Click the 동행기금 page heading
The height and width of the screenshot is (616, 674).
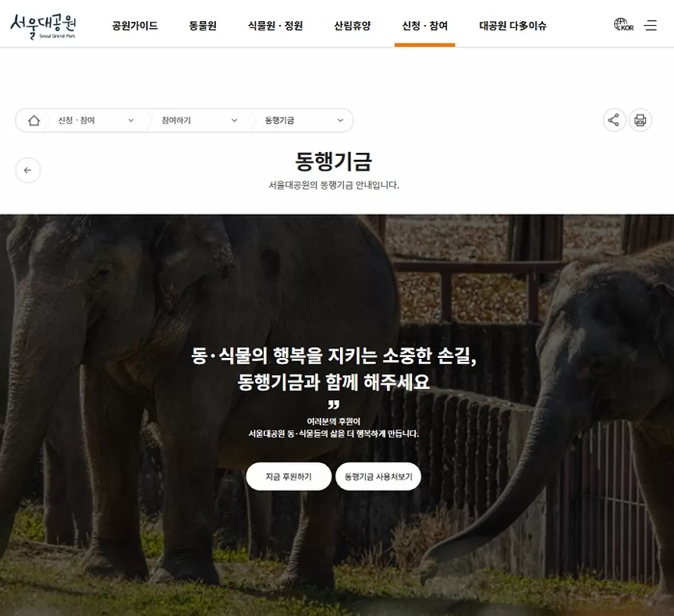pyautogui.click(x=334, y=161)
